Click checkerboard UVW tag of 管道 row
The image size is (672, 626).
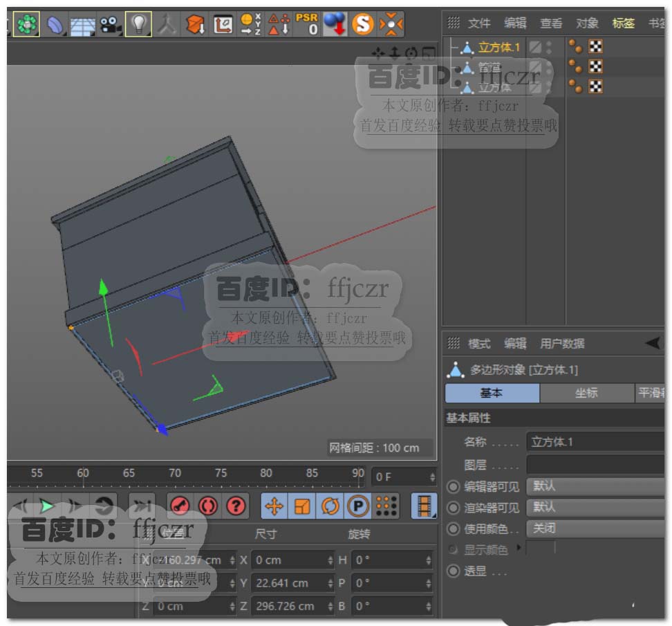tap(596, 66)
